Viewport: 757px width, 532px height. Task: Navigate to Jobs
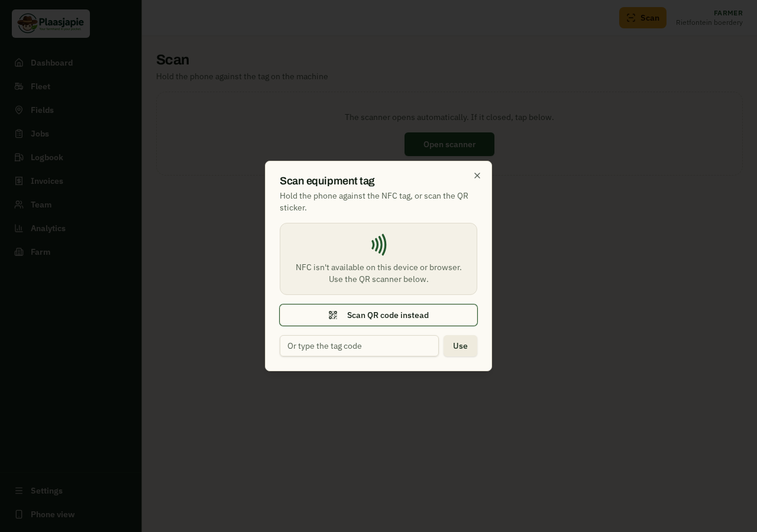click(x=71, y=134)
